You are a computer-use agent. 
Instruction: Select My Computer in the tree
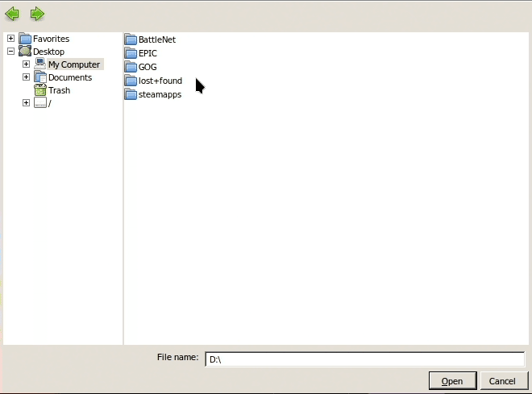74,64
